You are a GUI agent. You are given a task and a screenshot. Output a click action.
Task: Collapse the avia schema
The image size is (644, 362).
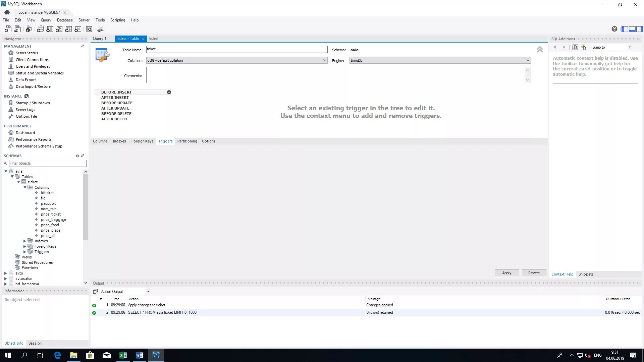(6, 171)
